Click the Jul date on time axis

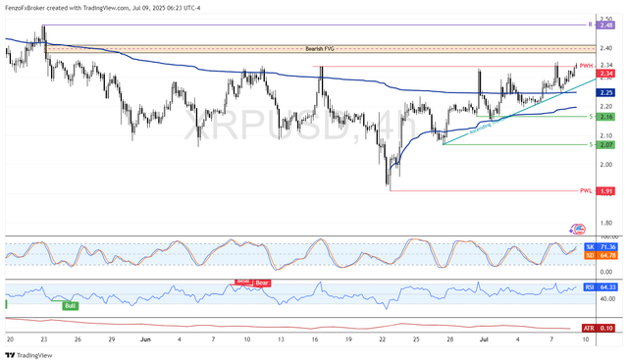pyautogui.click(x=484, y=339)
